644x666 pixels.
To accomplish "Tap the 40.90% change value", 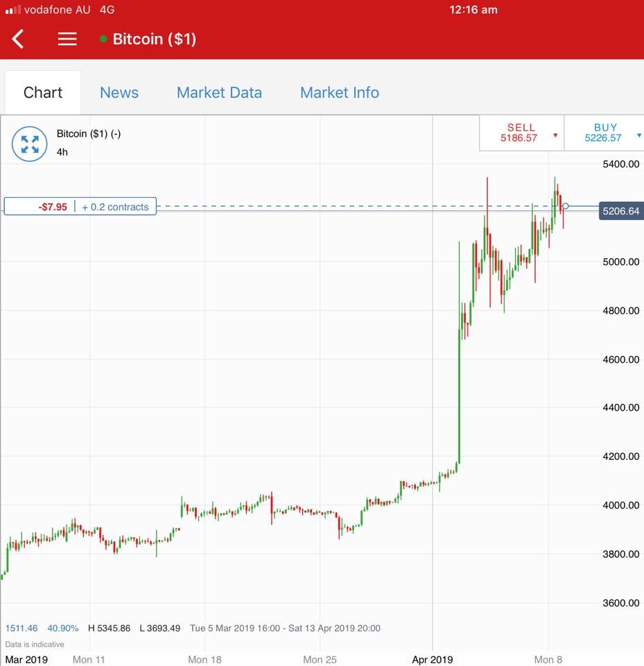I will coord(63,629).
